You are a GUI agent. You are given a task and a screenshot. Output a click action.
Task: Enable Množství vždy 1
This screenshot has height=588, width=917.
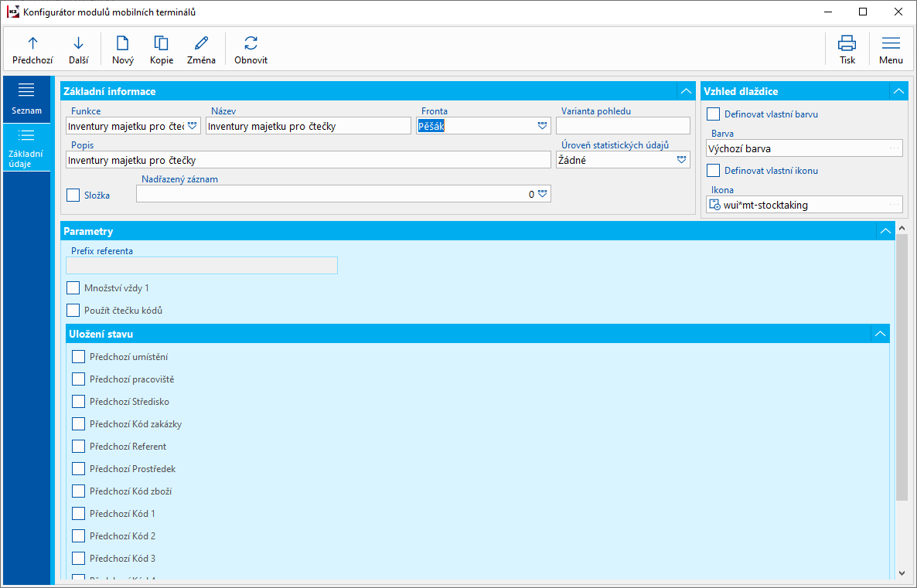tap(73, 288)
